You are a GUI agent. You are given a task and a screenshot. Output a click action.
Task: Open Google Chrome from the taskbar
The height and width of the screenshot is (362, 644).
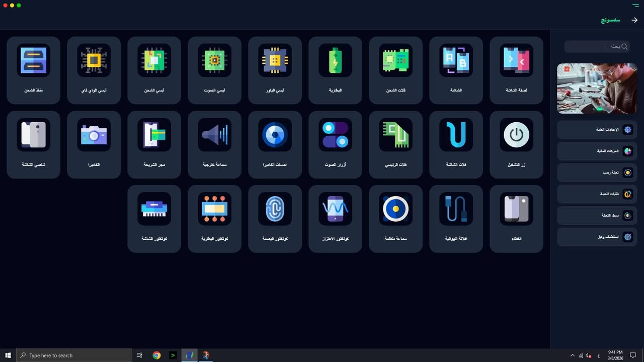(x=156, y=355)
